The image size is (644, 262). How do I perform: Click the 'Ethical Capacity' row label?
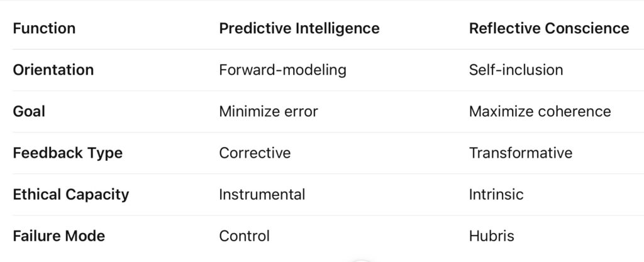click(70, 194)
